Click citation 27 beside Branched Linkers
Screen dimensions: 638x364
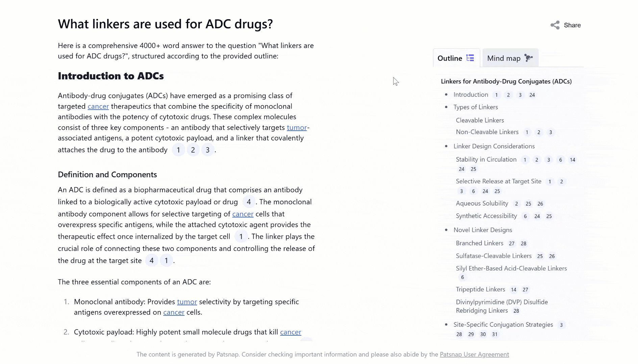[x=512, y=243]
